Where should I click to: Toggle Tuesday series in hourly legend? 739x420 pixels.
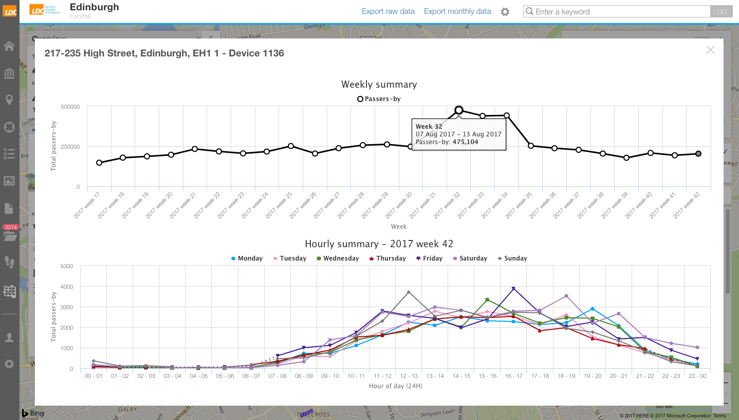tap(289, 258)
